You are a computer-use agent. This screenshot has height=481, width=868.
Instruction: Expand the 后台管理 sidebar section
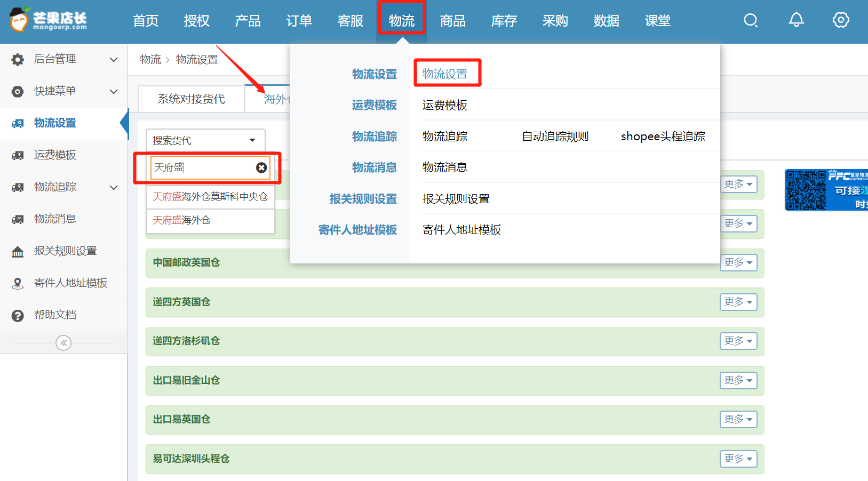coord(113,60)
